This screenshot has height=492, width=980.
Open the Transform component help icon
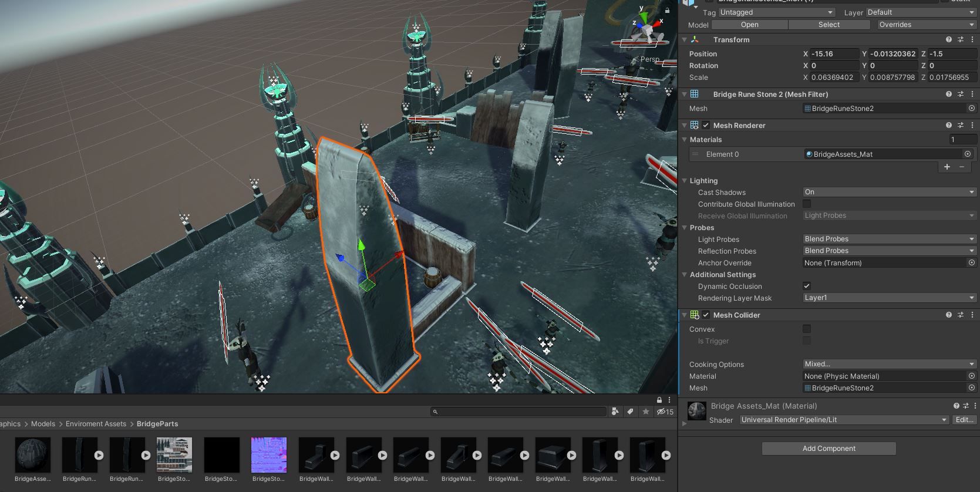(948, 39)
